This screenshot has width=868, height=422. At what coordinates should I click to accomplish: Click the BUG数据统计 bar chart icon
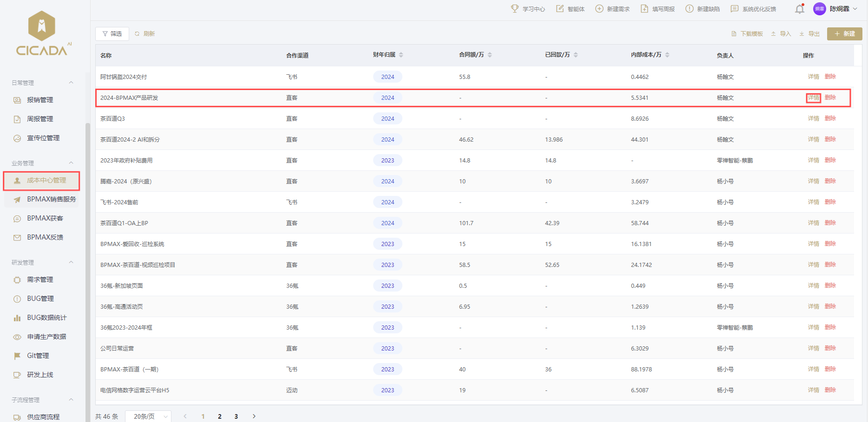[17, 318]
